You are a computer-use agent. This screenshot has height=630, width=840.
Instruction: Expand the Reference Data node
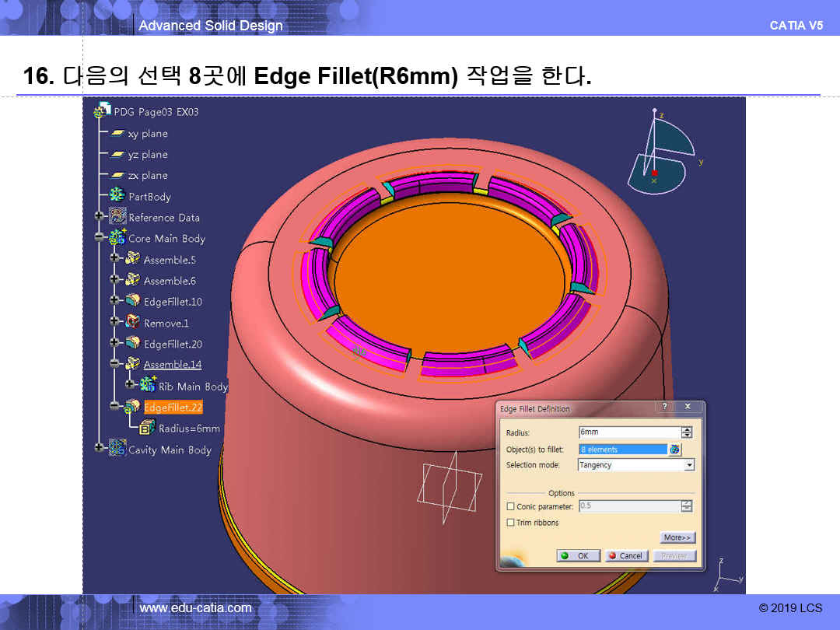click(99, 217)
